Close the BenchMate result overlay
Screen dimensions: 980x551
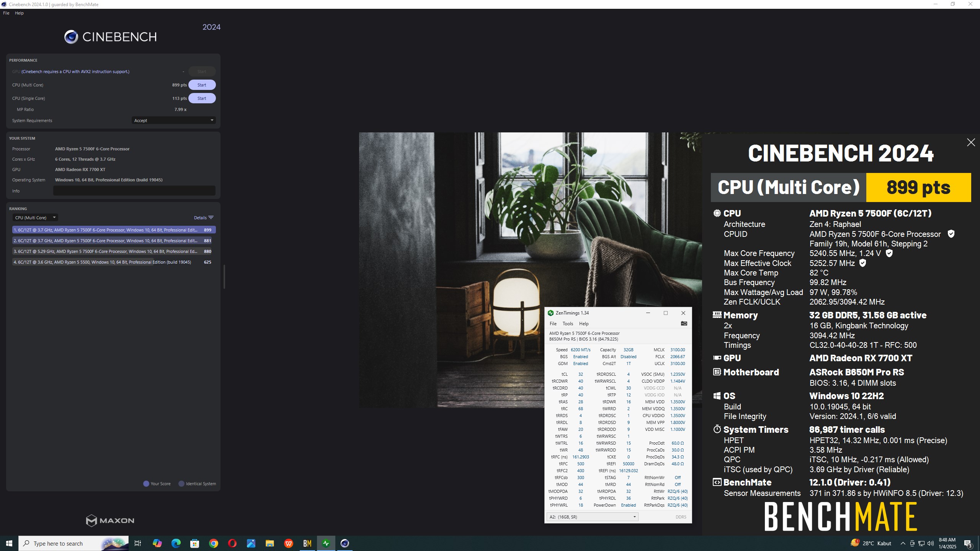tap(971, 142)
